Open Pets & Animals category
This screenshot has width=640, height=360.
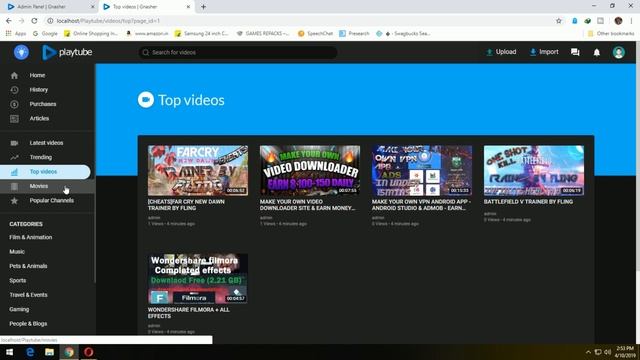[x=28, y=266]
